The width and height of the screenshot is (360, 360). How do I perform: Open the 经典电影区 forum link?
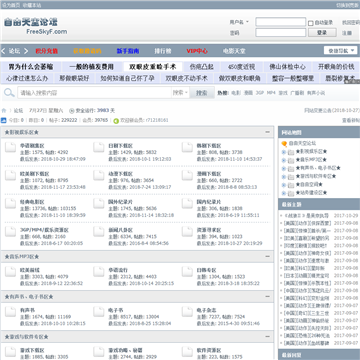pos(32,202)
